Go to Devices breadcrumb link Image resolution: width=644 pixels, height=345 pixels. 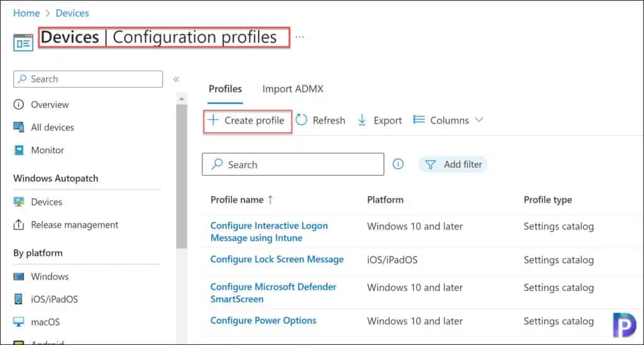click(72, 13)
